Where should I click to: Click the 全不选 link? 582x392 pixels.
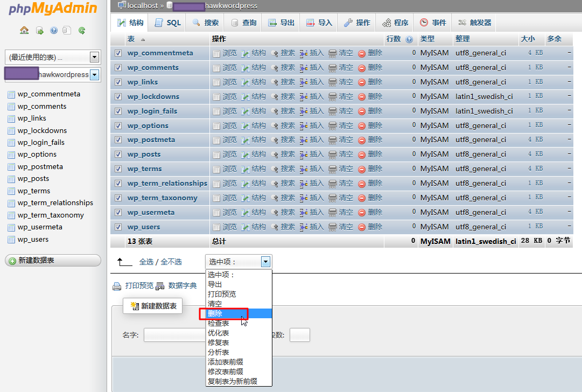pyautogui.click(x=171, y=262)
